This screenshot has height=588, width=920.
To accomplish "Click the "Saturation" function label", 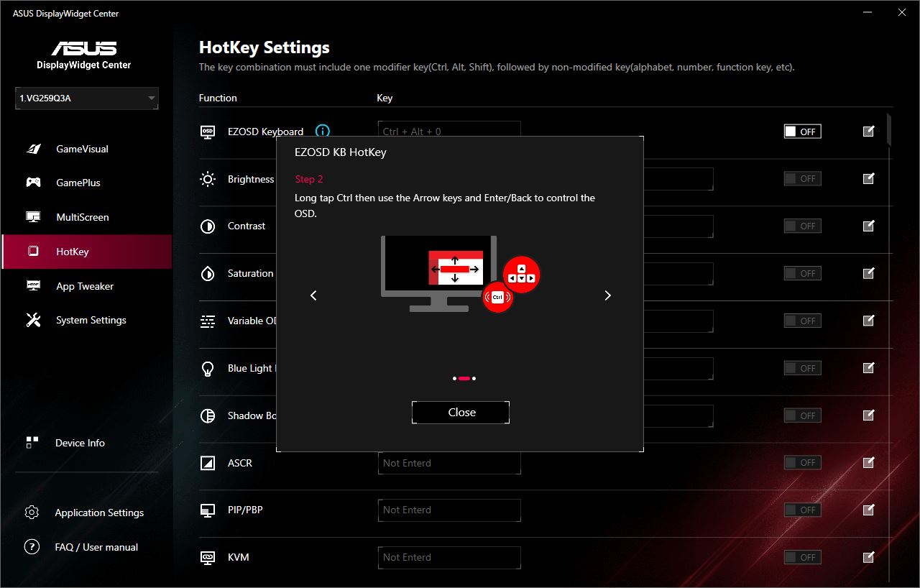I will tap(251, 273).
